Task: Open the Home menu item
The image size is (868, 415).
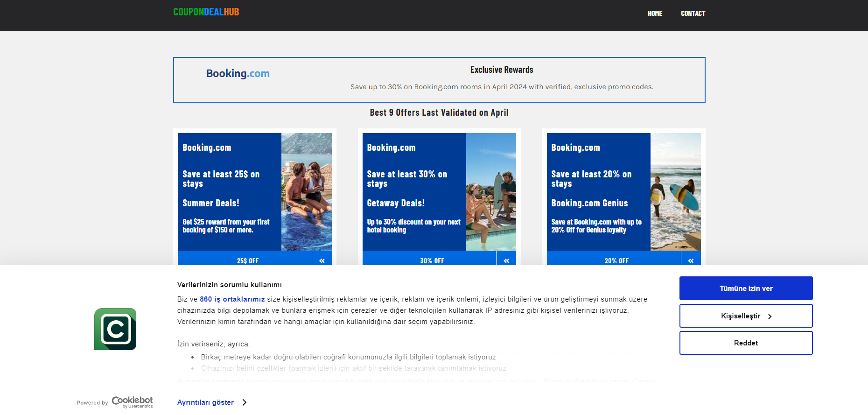Action: pos(655,14)
